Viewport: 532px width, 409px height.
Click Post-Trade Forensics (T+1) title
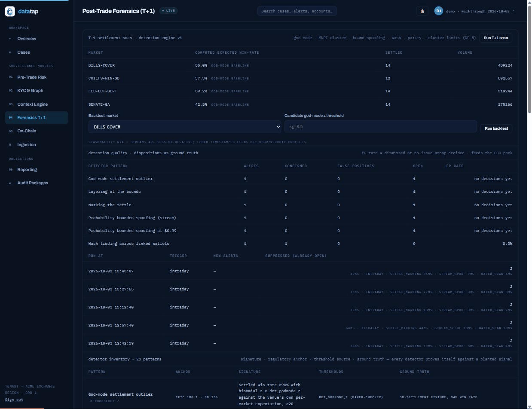pos(119,11)
